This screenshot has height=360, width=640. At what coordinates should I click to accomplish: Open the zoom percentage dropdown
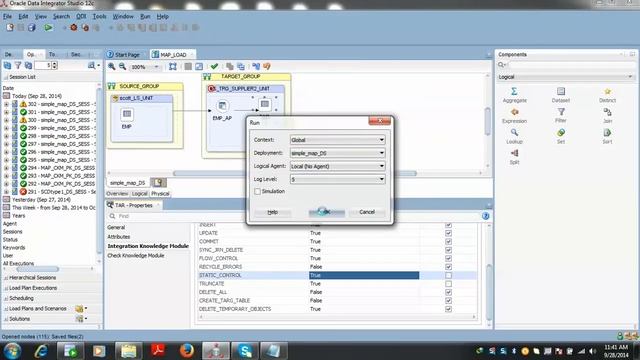pos(156,67)
